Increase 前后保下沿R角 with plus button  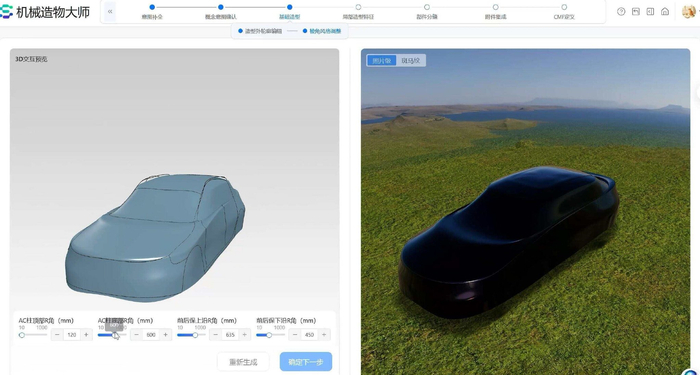[324, 334]
